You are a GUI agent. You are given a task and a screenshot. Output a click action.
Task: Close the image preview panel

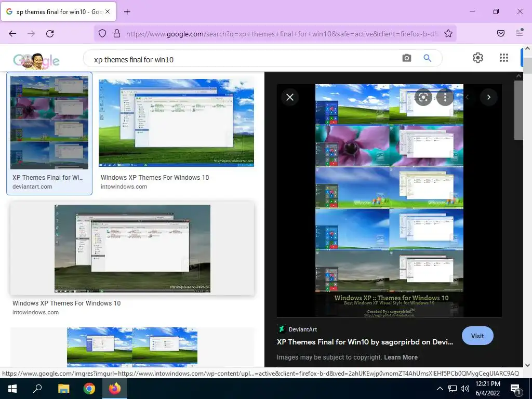(290, 97)
